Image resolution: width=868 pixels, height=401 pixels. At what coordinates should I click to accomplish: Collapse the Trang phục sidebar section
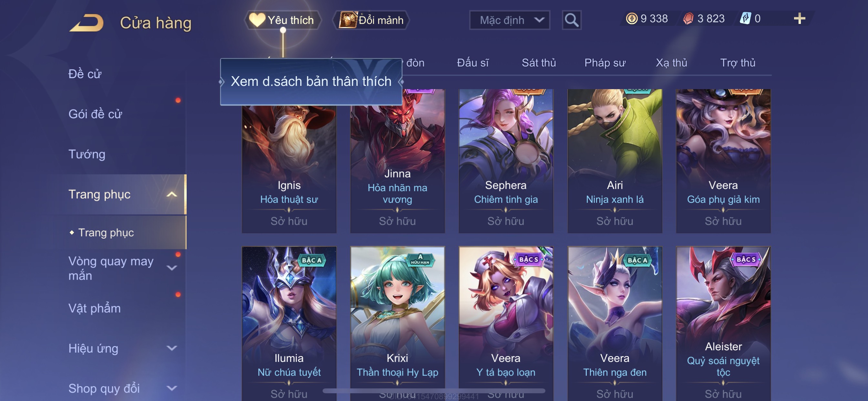(171, 194)
